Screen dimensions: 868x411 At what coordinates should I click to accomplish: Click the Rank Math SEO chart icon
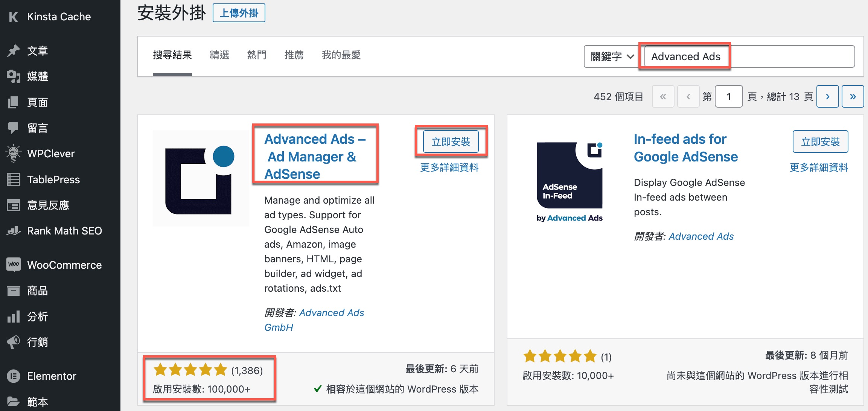(13, 231)
